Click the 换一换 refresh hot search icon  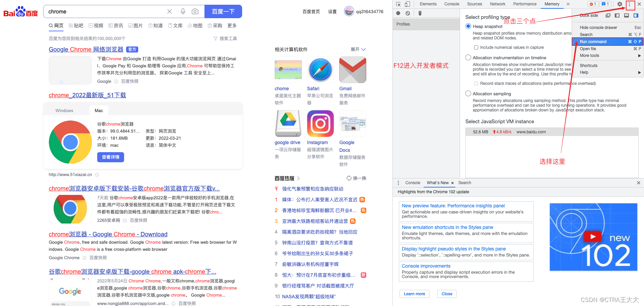pyautogui.click(x=349, y=178)
